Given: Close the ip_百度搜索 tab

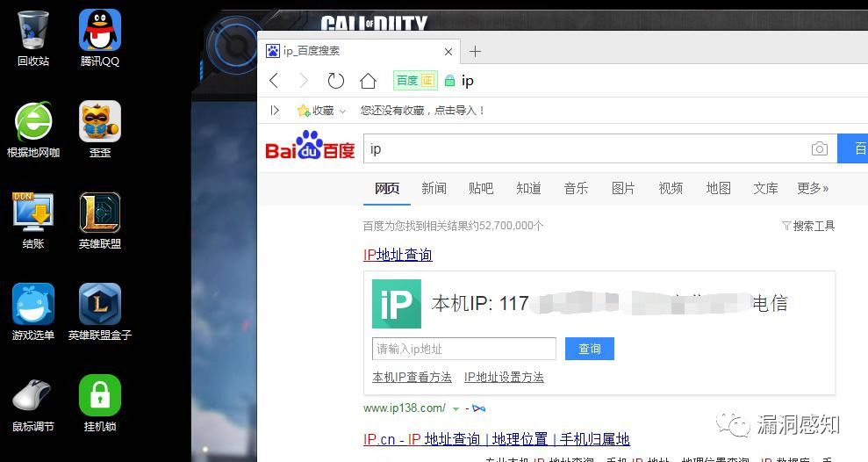Looking at the screenshot, I should click(x=448, y=52).
